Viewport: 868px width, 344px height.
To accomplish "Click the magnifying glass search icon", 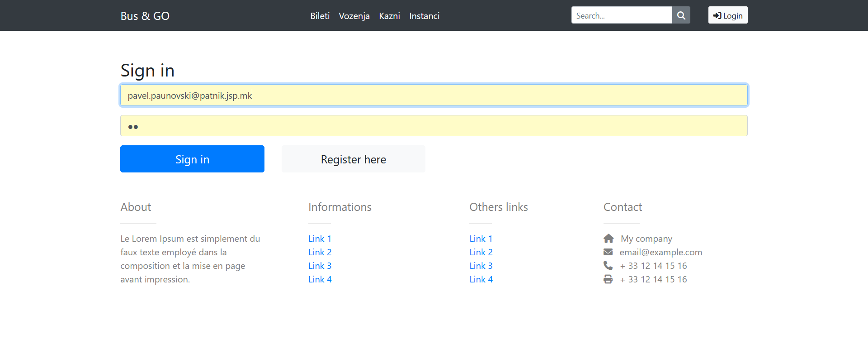I will coord(681,15).
